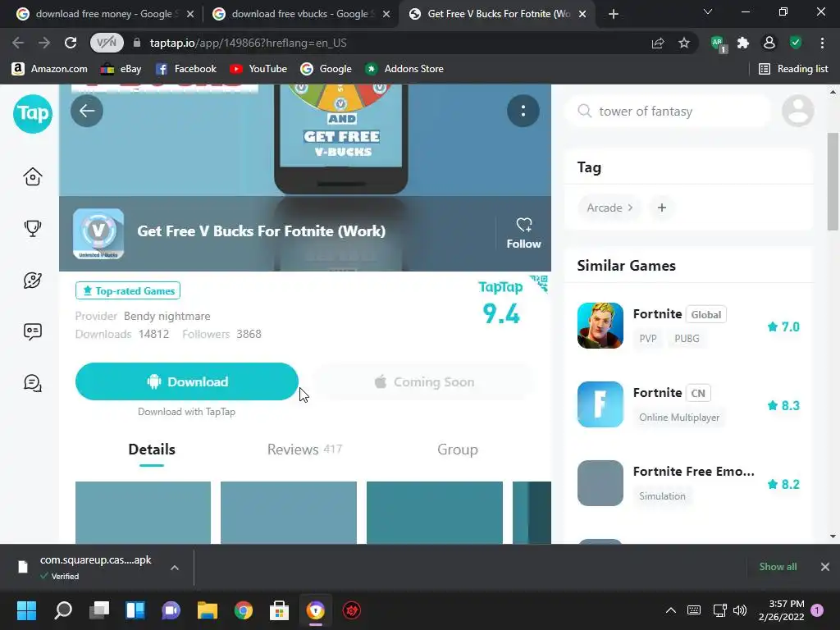Go back with the banner arrow button
The image size is (840, 630).
click(x=87, y=111)
